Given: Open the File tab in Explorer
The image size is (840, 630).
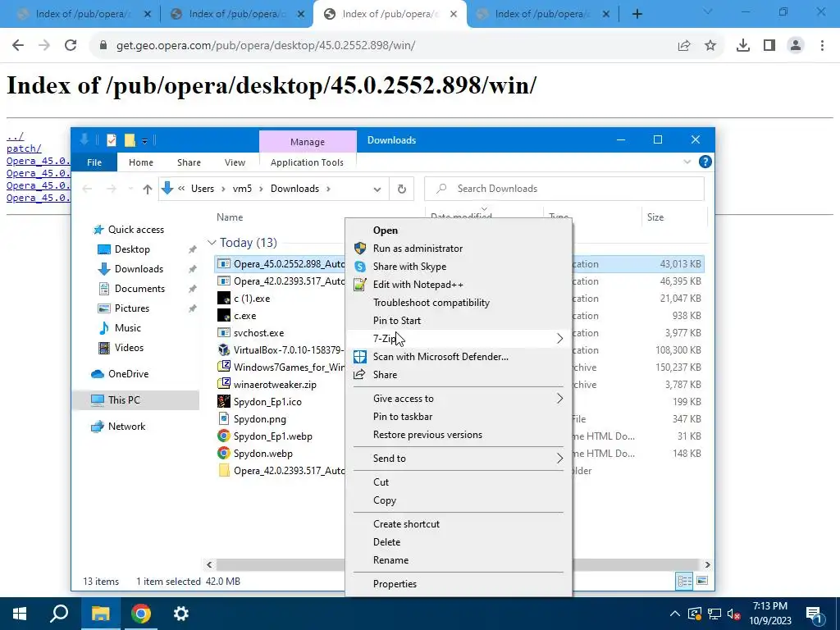Looking at the screenshot, I should [94, 162].
